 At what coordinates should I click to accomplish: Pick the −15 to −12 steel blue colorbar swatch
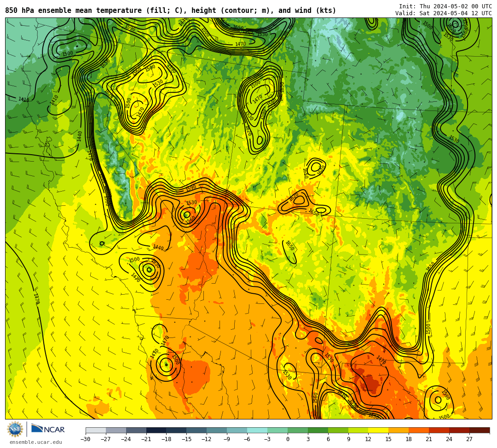tap(197, 430)
